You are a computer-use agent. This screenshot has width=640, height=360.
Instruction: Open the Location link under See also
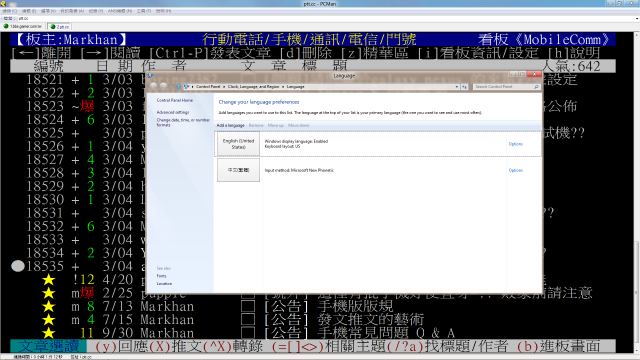pyautogui.click(x=164, y=283)
